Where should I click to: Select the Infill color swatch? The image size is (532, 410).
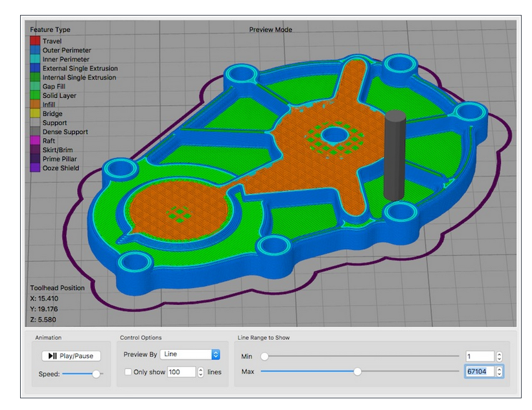point(34,104)
